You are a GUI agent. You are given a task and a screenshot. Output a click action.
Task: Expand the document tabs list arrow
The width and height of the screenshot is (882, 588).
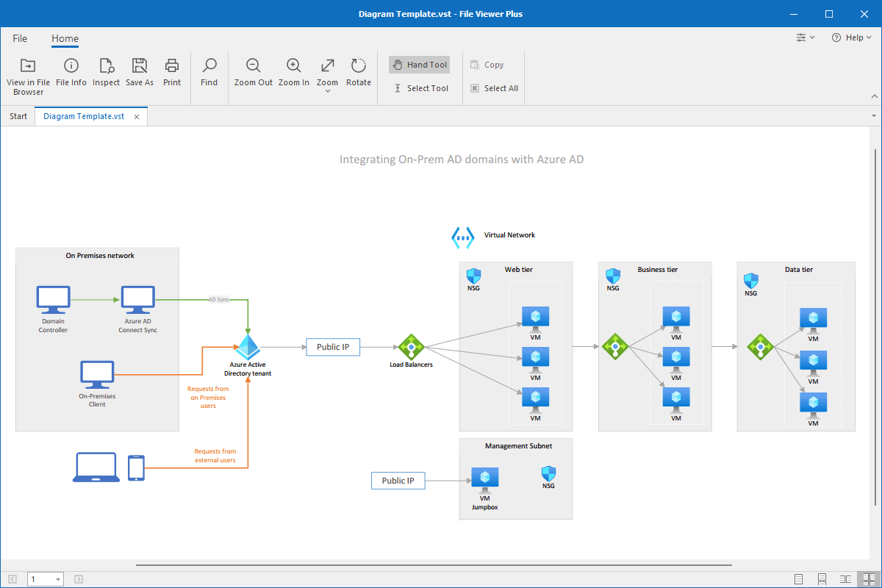coord(875,116)
